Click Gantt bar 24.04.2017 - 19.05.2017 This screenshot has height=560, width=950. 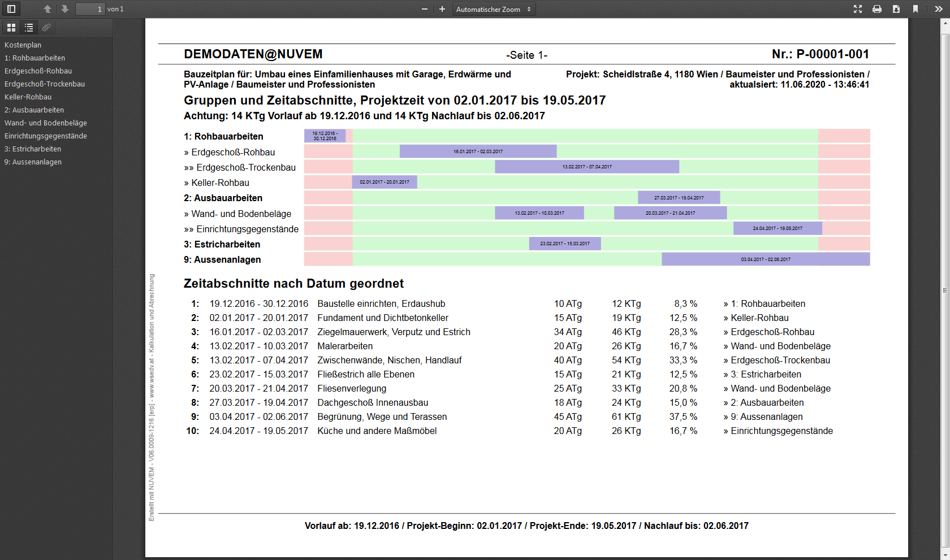click(x=778, y=228)
